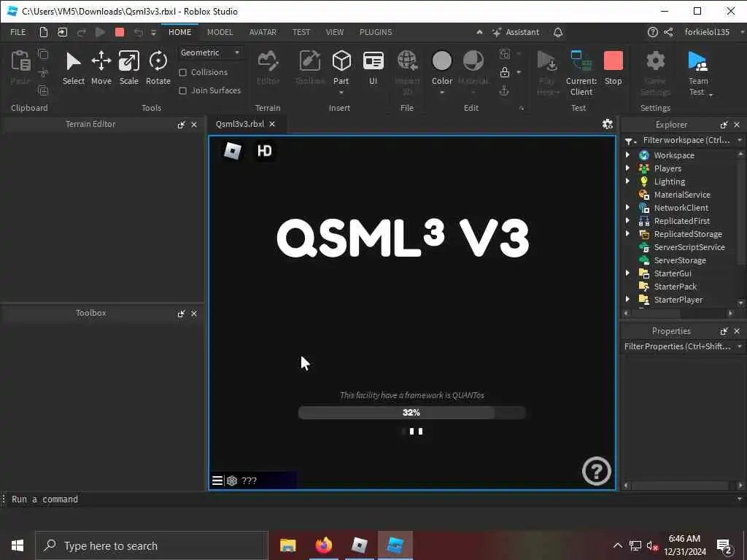Expand the StarterGui tree node

pos(627,273)
